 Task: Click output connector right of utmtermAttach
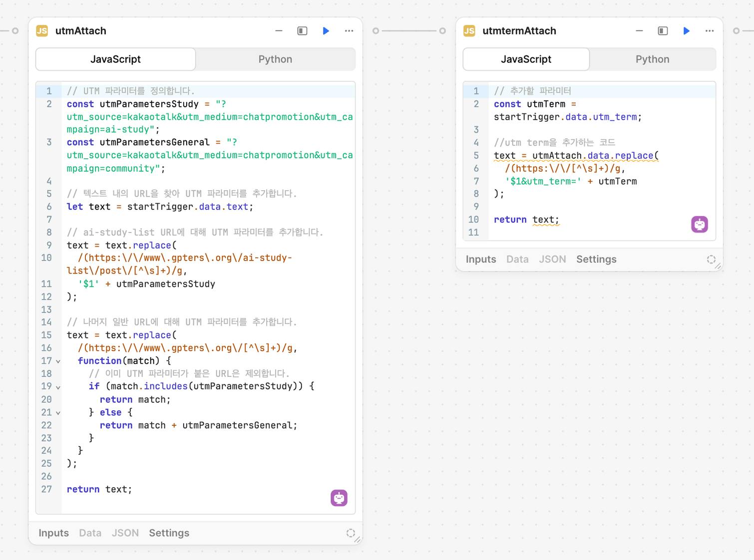click(x=736, y=31)
